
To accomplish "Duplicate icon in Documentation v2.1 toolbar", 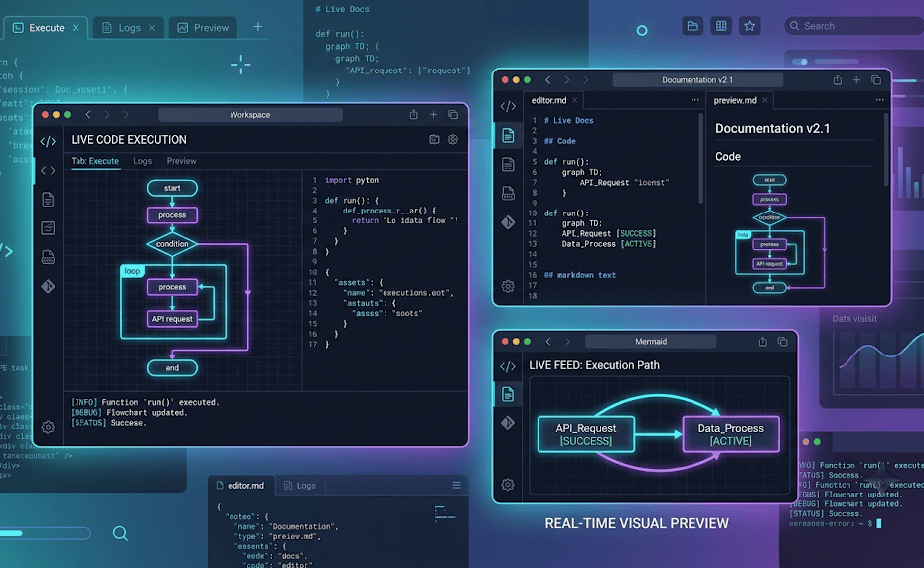I will (876, 80).
